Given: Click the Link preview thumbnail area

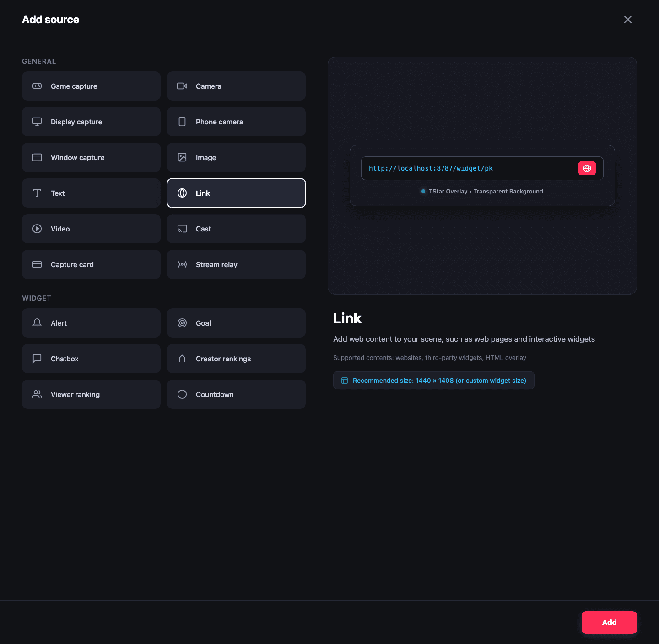Looking at the screenshot, I should (482, 176).
